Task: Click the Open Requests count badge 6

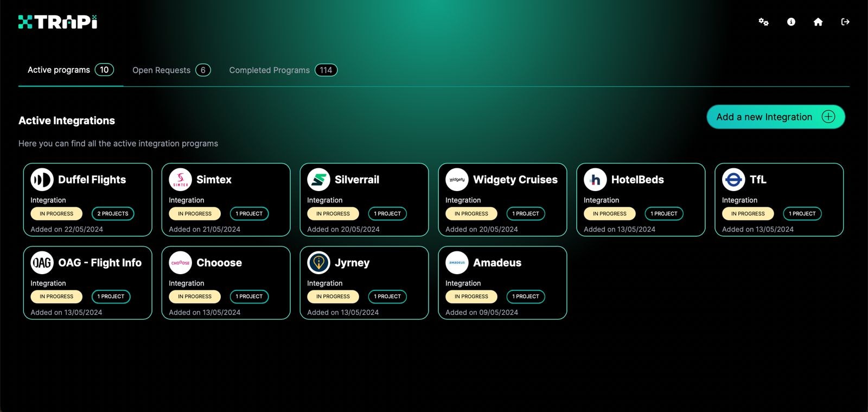Action: tap(203, 70)
